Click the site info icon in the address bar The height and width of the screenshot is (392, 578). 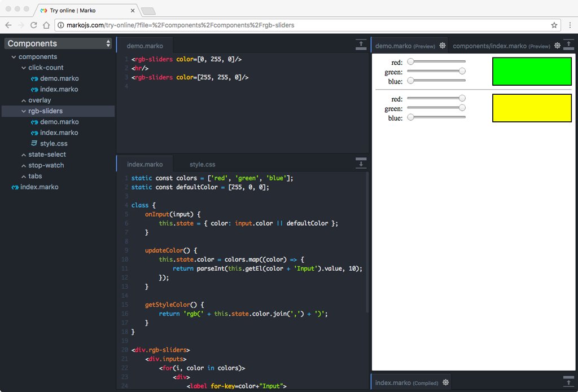pos(61,25)
